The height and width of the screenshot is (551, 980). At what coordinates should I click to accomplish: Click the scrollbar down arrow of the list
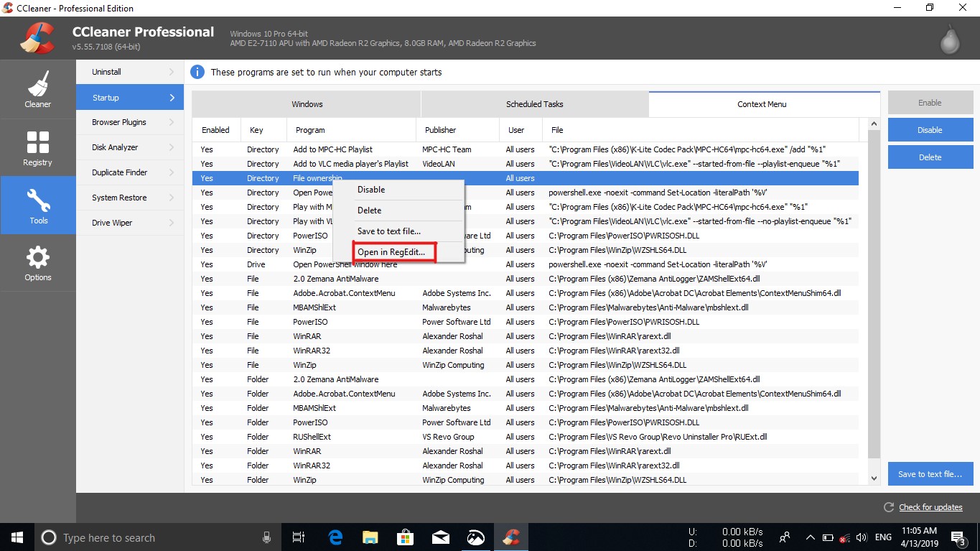874,478
